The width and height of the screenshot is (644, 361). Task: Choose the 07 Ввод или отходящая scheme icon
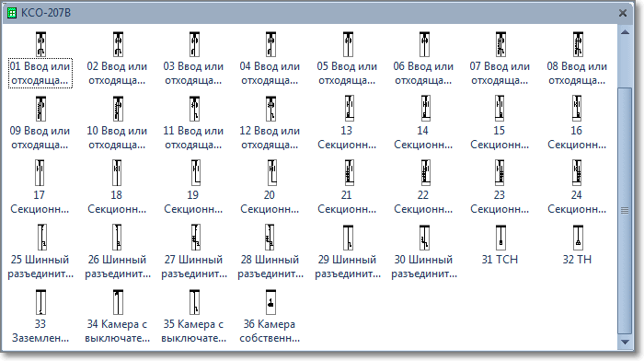(500, 44)
